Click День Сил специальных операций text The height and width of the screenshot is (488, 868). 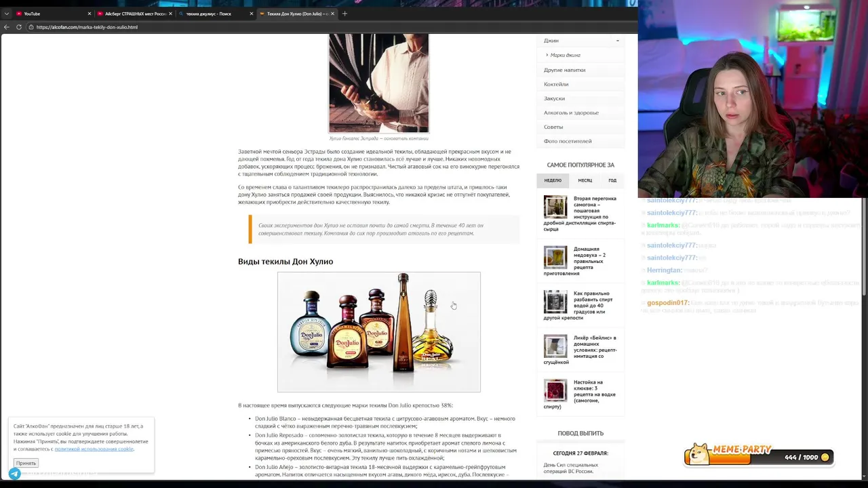(x=571, y=468)
